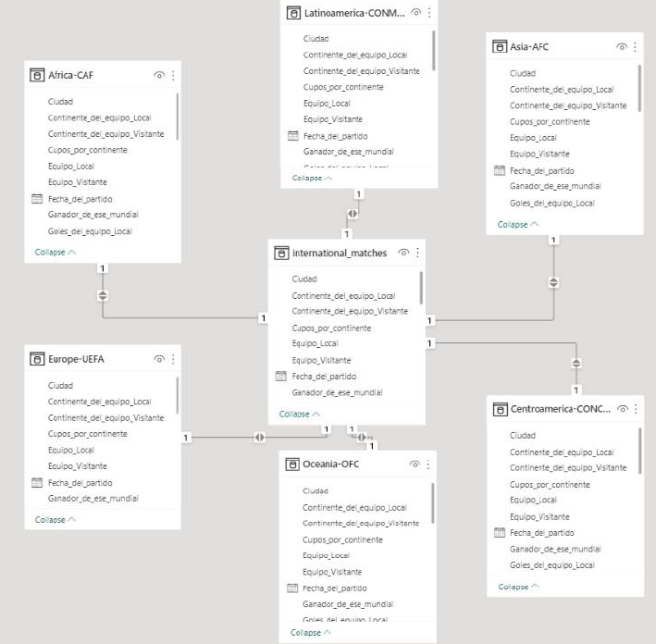Click the relationship direction icon on Europe-UEFA link
This screenshot has height=644, width=656.
click(260, 437)
